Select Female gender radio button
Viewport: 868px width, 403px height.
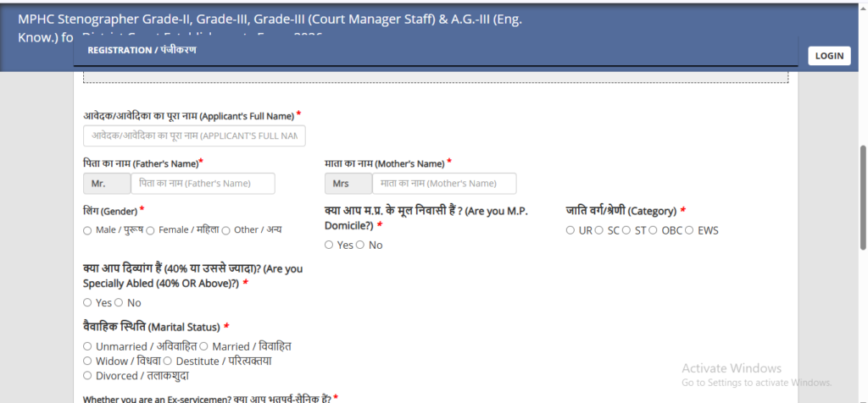coord(150,230)
